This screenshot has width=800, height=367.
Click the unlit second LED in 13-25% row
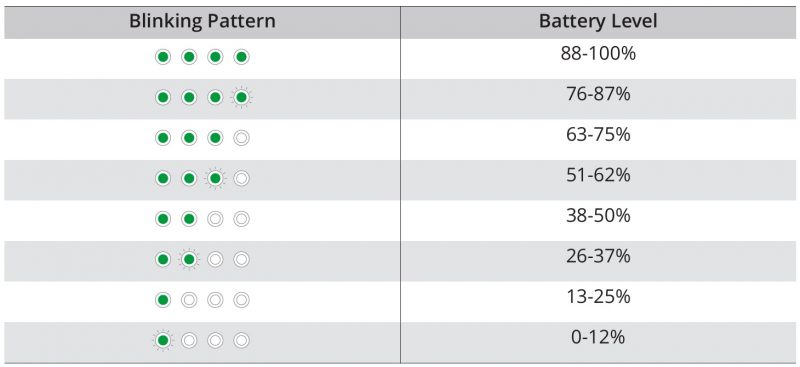click(x=189, y=300)
